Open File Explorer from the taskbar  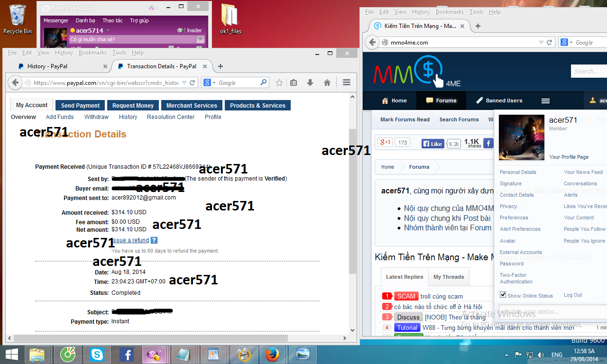(37, 354)
